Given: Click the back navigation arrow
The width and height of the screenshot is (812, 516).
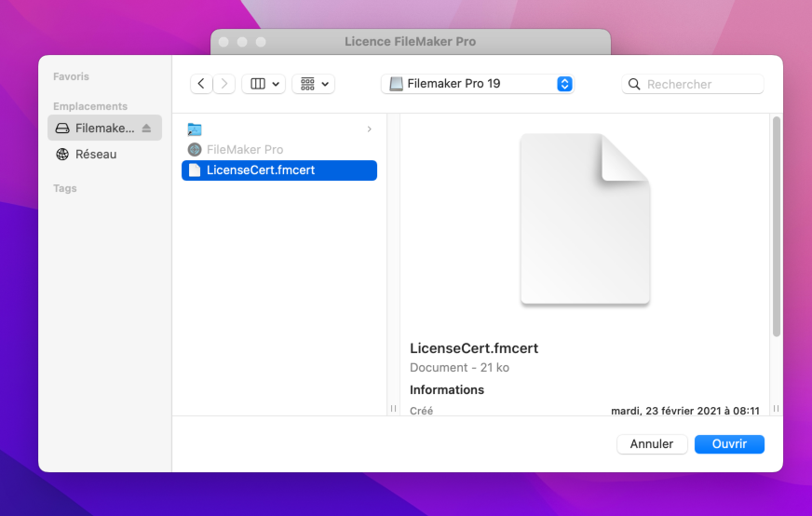Looking at the screenshot, I should point(202,84).
